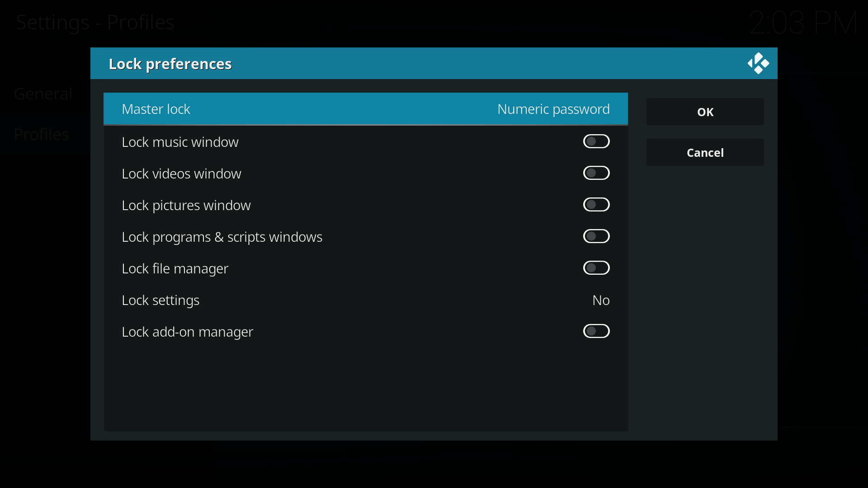Select Profiles category in background sidebar

(x=41, y=134)
